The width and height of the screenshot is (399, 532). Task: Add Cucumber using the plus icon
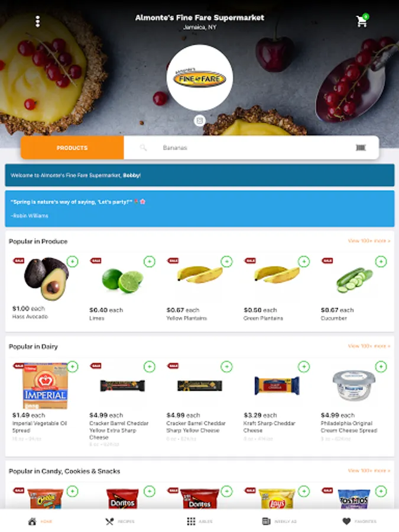381,262
